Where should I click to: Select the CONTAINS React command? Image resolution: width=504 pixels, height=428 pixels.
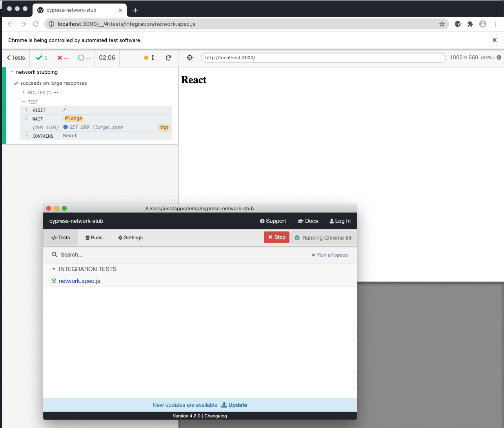(96, 136)
